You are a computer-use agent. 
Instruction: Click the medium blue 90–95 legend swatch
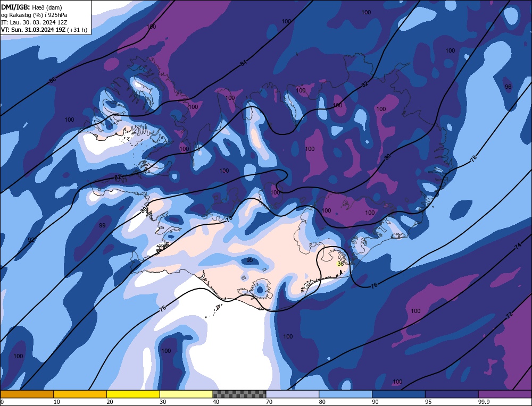[398, 394]
